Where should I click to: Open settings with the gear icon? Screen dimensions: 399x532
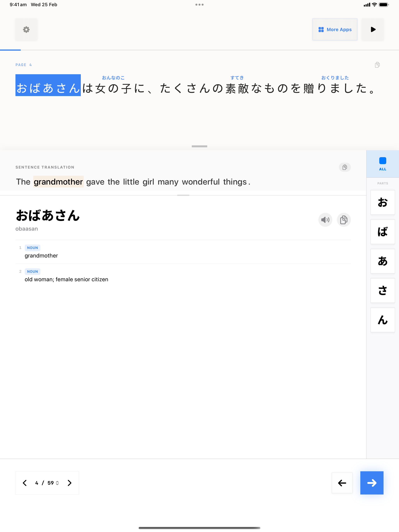[x=26, y=30]
